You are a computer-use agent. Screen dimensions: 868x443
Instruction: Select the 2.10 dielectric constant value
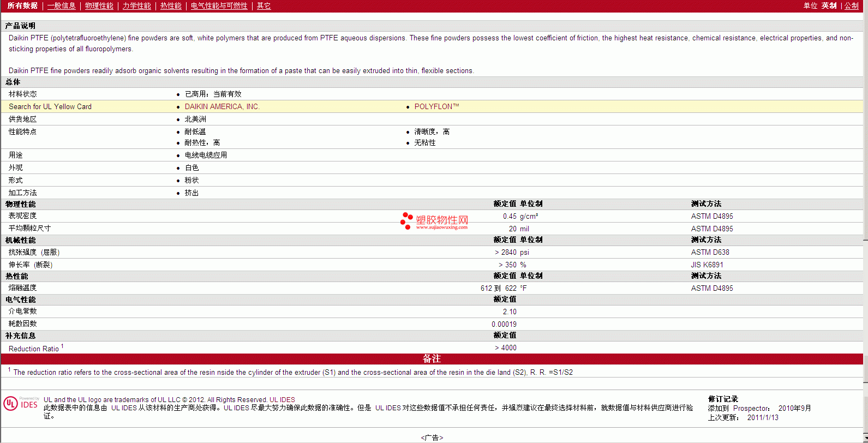point(510,312)
